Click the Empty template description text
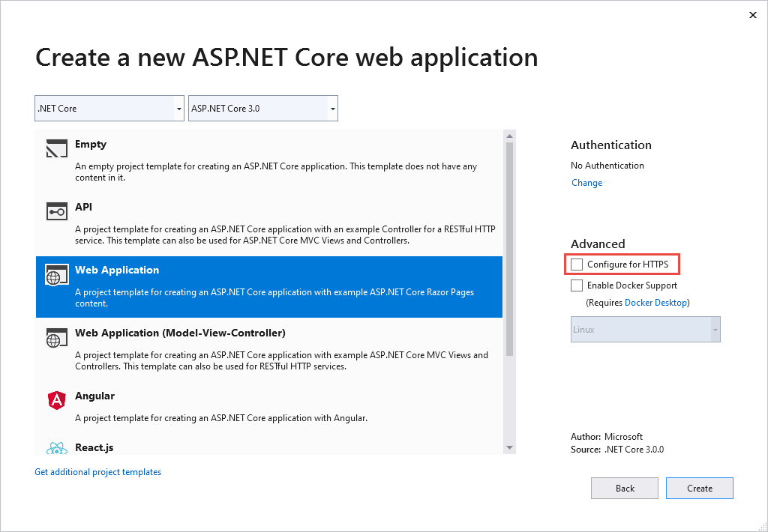 click(x=276, y=172)
